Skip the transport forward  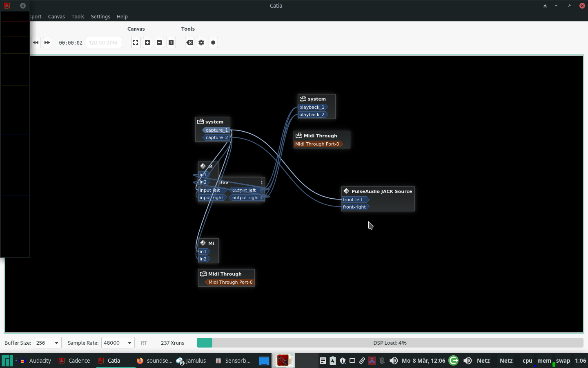tap(47, 43)
